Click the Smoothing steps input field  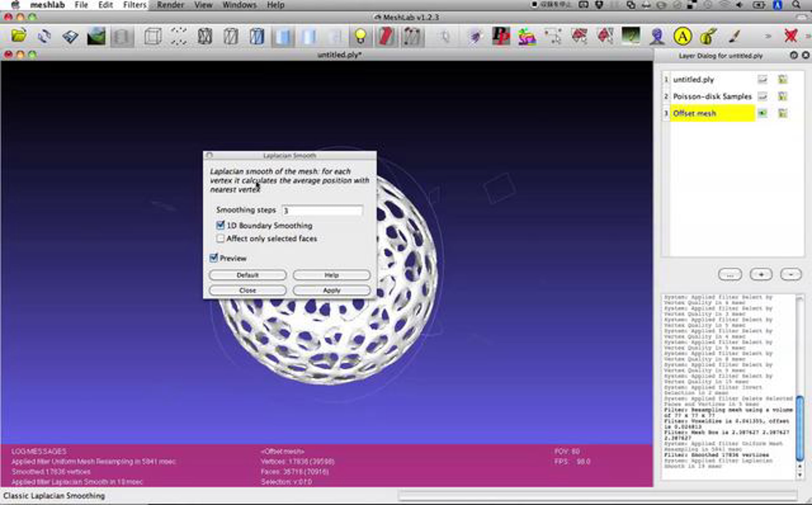[x=322, y=210]
